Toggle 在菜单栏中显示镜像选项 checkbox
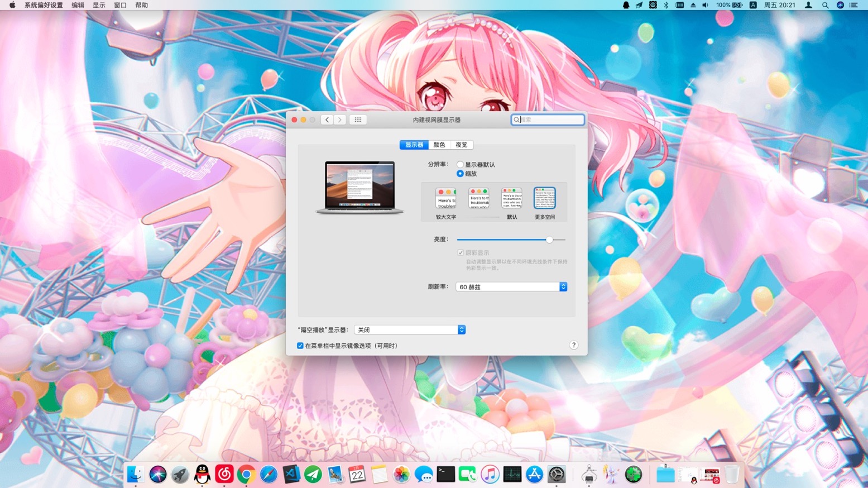868x488 pixels. pos(300,346)
